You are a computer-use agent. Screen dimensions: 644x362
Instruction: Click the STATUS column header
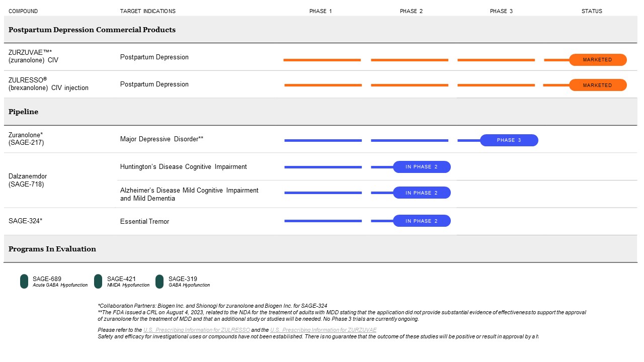pos(592,11)
